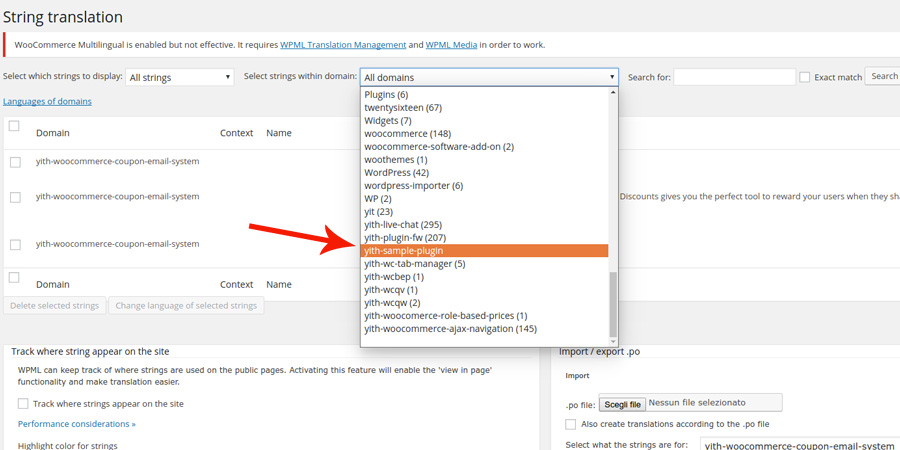This screenshot has height=450, width=900.
Task: Open the 'All strings' display dropdown
Action: (x=180, y=77)
